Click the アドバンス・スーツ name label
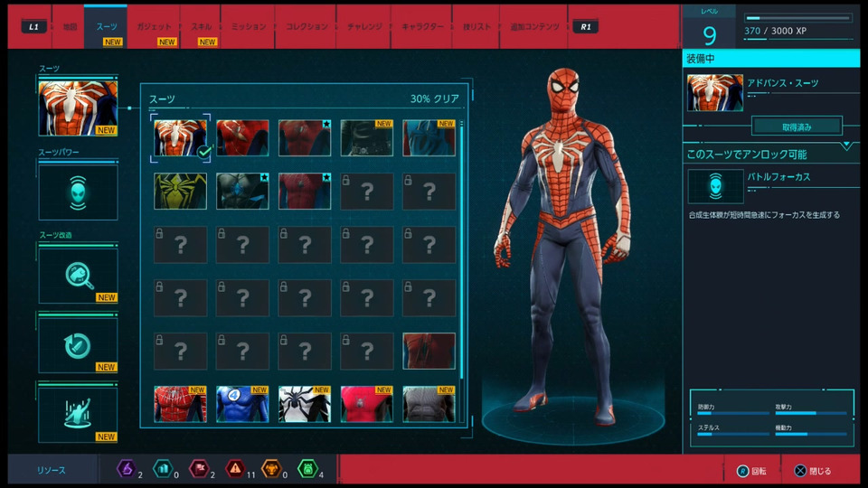Viewport: 868px width, 488px height. 783,83
